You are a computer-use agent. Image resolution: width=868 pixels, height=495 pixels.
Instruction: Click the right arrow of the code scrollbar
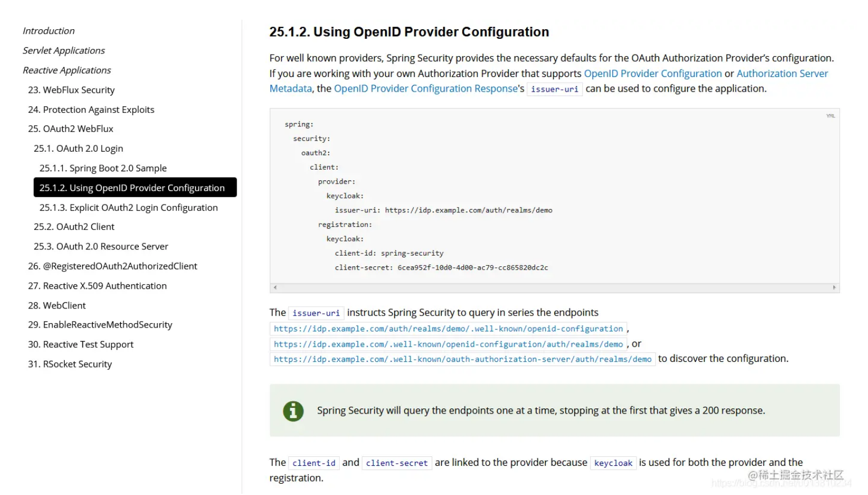[x=835, y=287]
